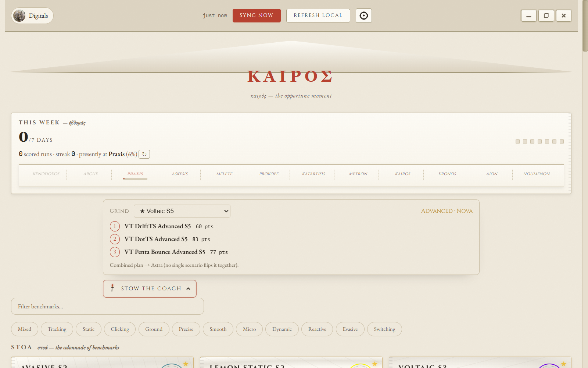Click the step 1 circle beside VT DriftTS
588x368 pixels.
coord(115,226)
